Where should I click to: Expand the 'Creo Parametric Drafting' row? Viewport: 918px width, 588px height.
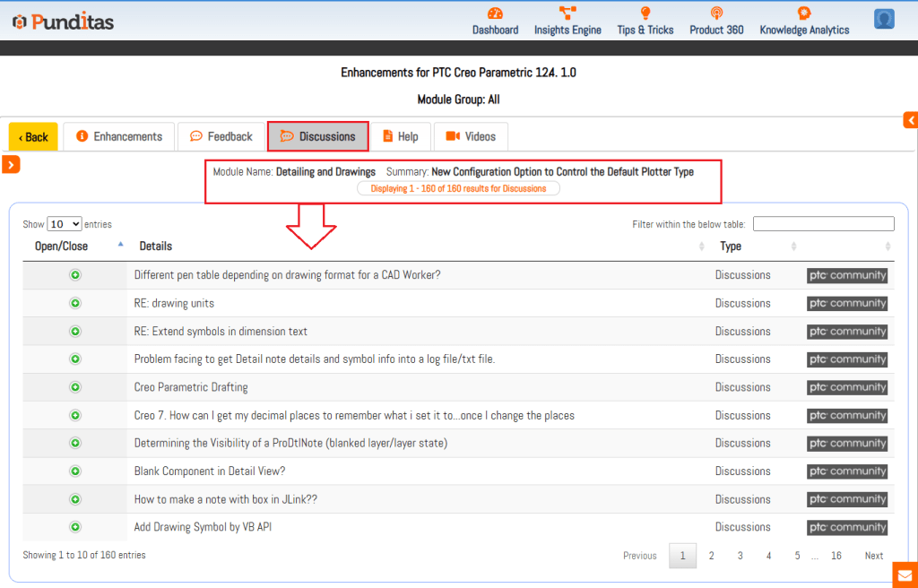click(x=75, y=387)
